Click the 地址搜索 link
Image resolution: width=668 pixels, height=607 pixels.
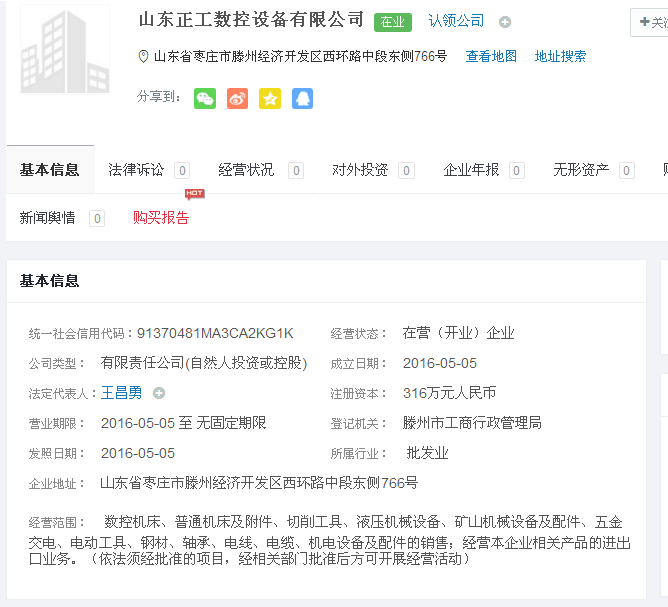pyautogui.click(x=560, y=57)
